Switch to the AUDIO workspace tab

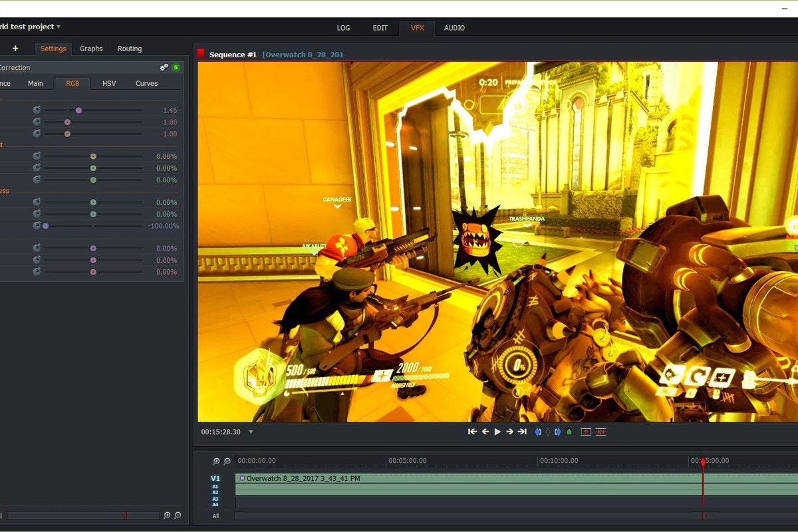click(x=455, y=28)
